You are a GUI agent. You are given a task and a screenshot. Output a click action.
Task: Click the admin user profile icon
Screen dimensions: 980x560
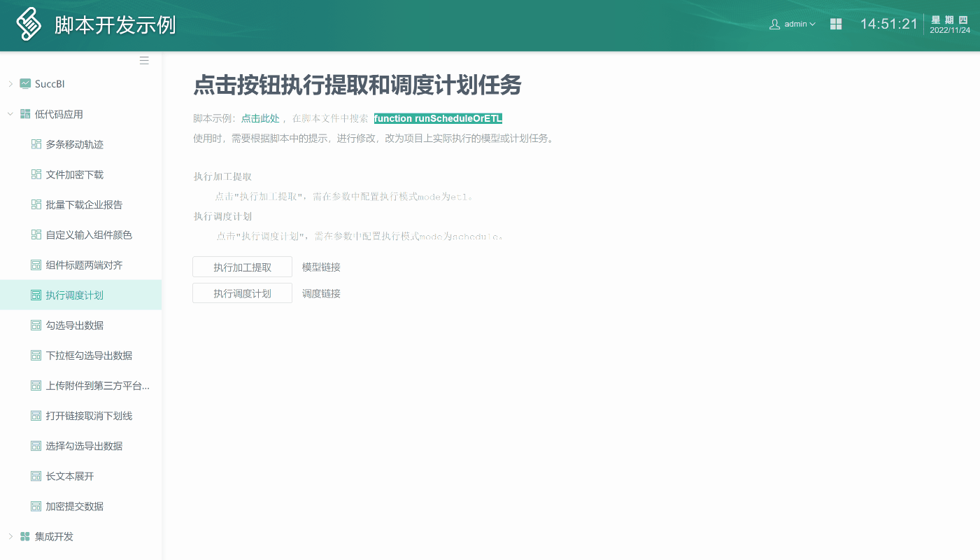[774, 23]
